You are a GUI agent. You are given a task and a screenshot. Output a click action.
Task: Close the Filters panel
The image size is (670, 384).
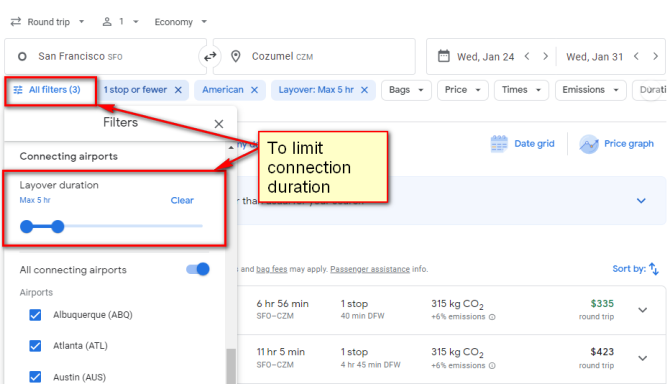219,124
